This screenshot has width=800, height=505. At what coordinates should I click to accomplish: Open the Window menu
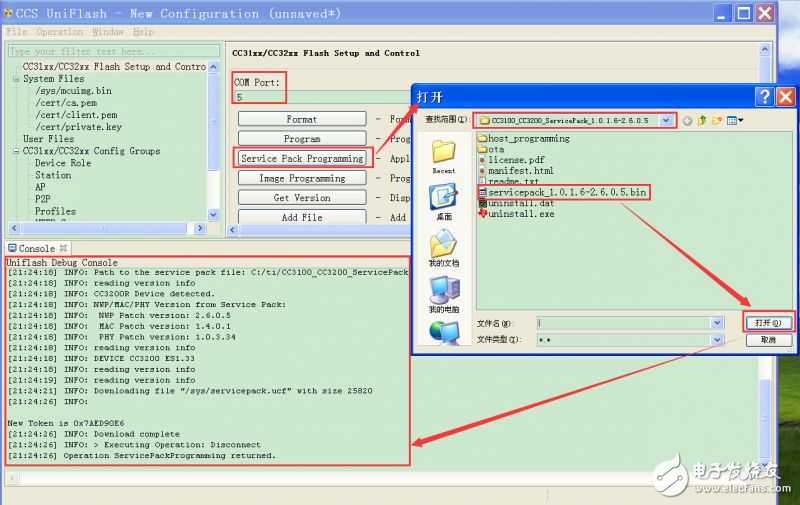click(x=108, y=32)
